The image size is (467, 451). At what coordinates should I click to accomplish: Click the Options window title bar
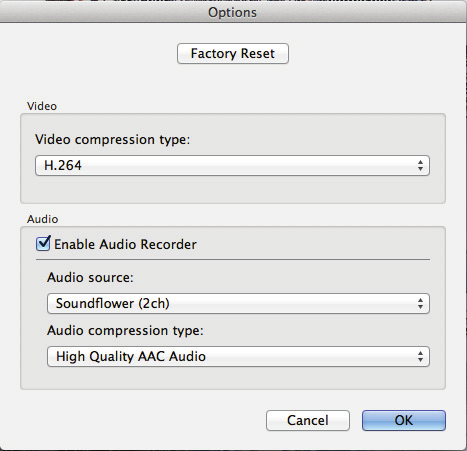[x=233, y=12]
